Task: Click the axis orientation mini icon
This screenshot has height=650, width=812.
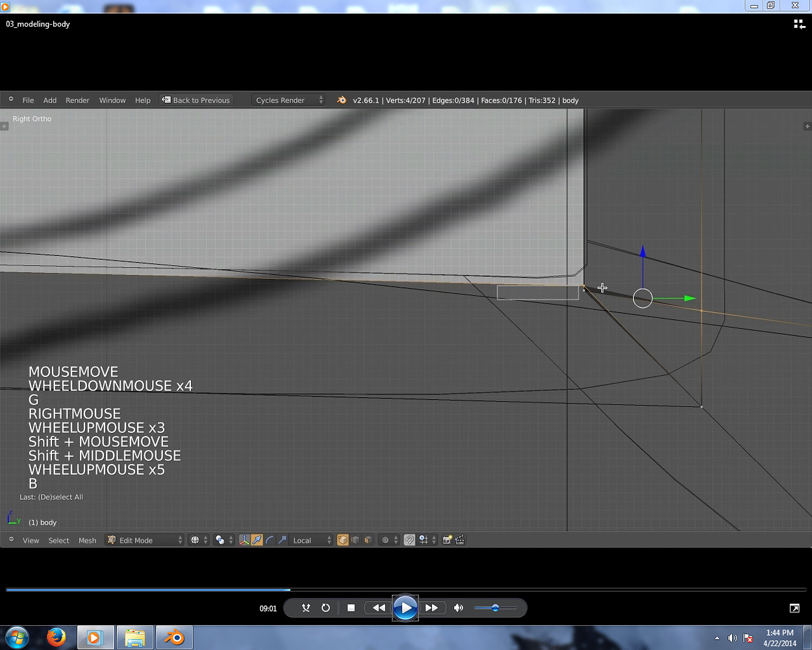Action: [x=13, y=518]
